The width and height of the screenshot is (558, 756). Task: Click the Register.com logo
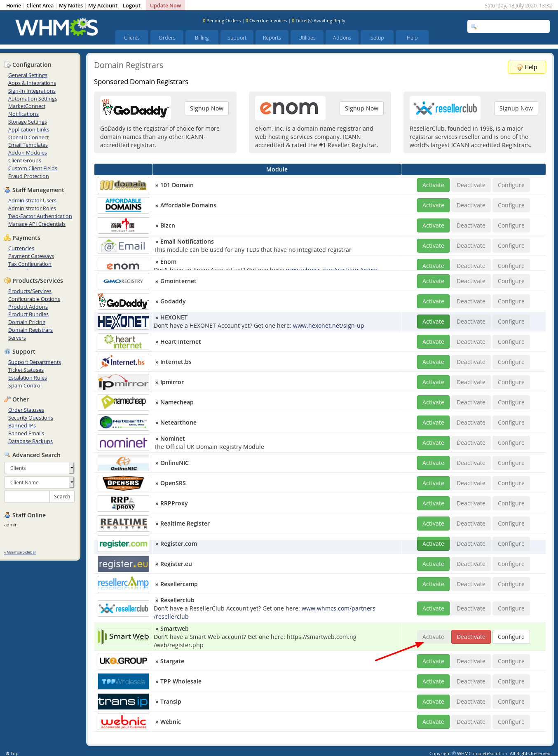click(123, 544)
